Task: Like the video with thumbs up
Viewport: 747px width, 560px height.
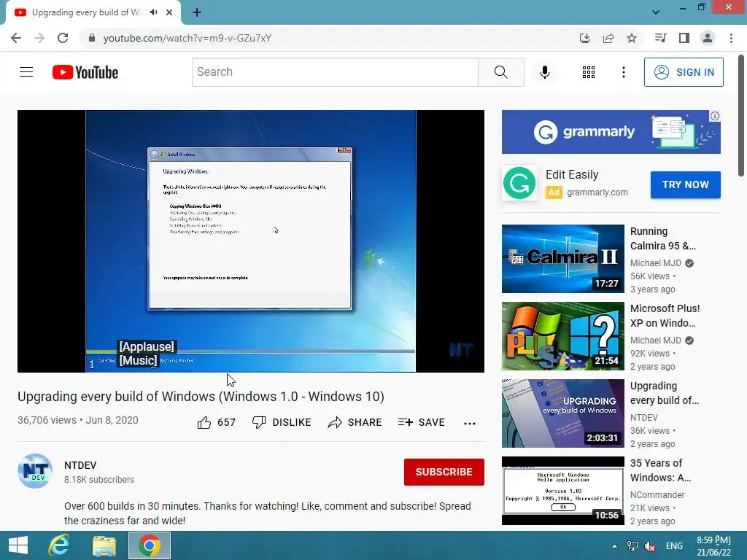Action: (x=216, y=422)
